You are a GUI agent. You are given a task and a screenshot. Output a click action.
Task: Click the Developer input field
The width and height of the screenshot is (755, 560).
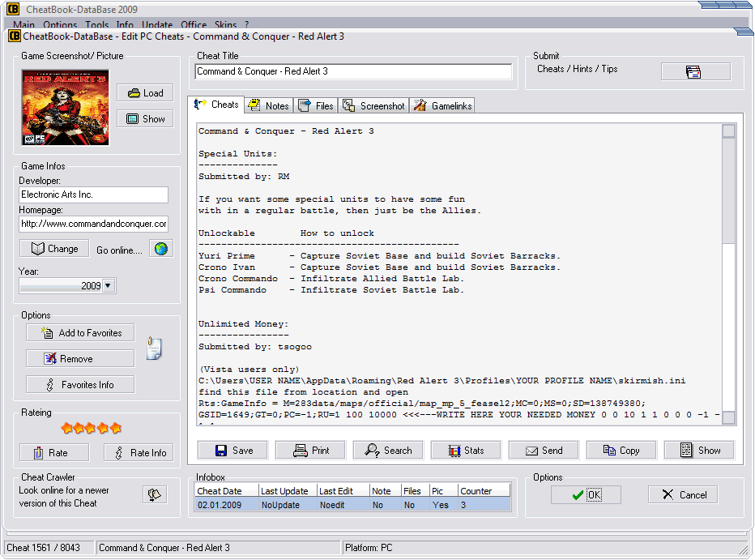pyautogui.click(x=93, y=195)
